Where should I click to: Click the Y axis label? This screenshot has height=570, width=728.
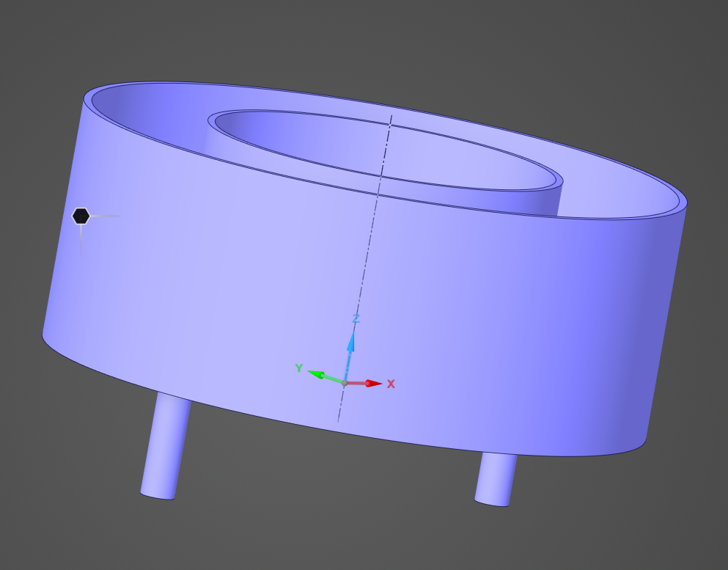pyautogui.click(x=299, y=368)
